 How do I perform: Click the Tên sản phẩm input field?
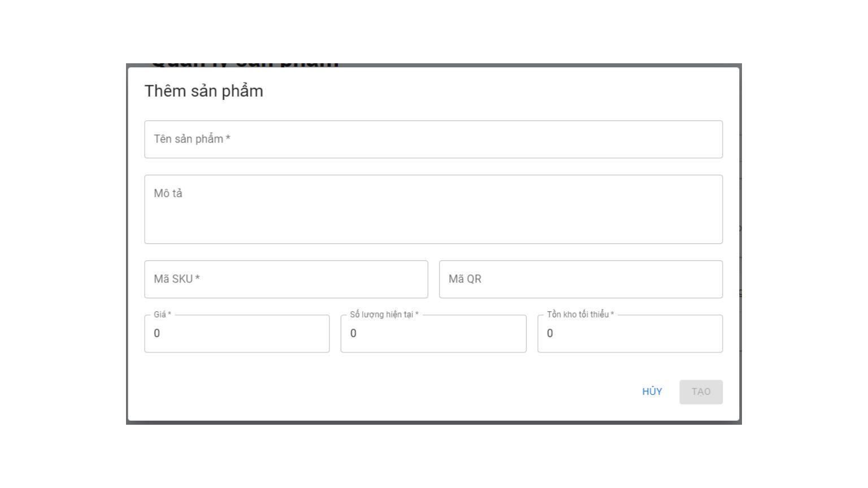(x=433, y=140)
